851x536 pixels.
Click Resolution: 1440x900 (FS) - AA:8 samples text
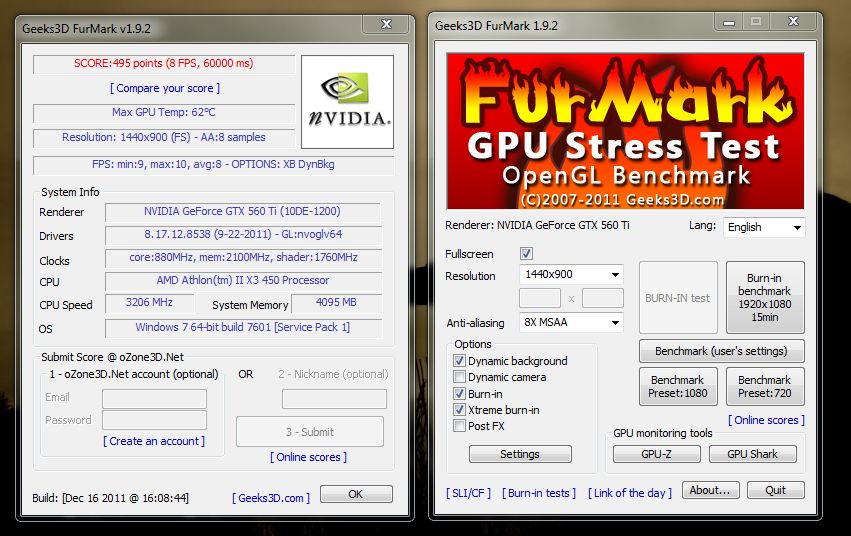point(164,137)
